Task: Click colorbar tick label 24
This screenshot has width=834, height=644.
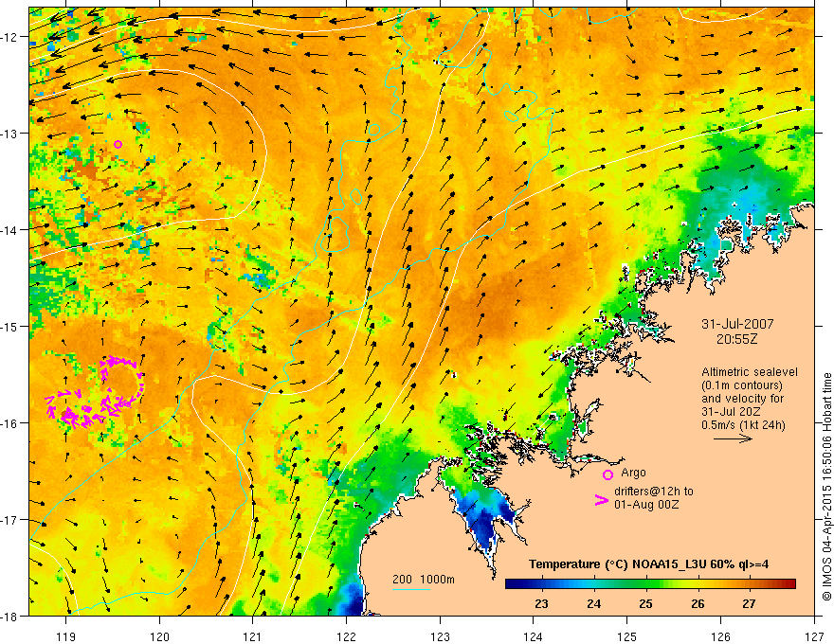Action: pyautogui.click(x=594, y=604)
